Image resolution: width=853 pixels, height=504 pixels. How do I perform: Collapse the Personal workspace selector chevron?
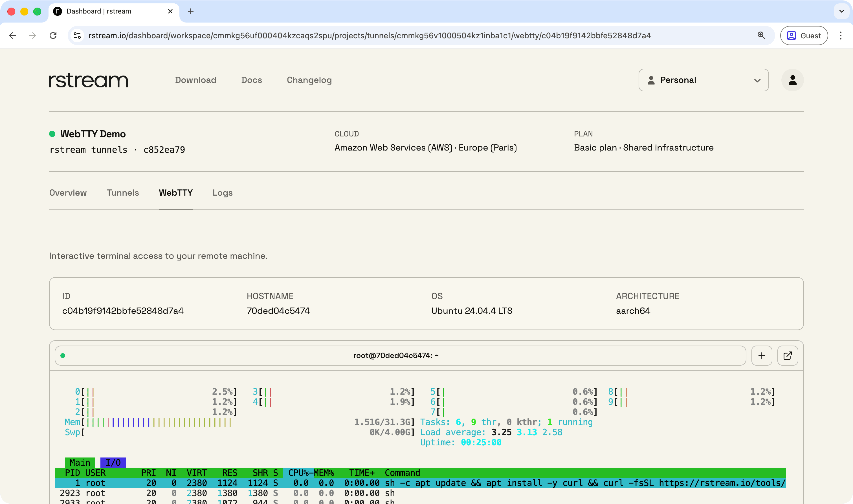pos(757,81)
